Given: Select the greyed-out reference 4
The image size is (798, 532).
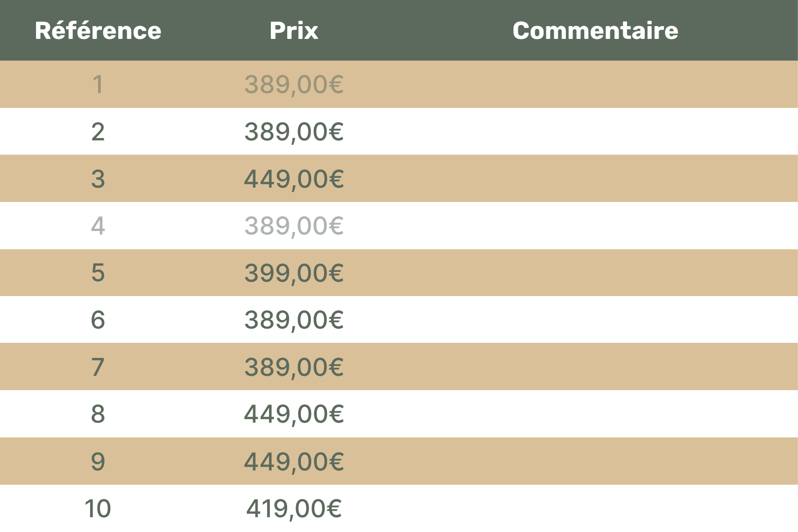Looking at the screenshot, I should pos(98,226).
